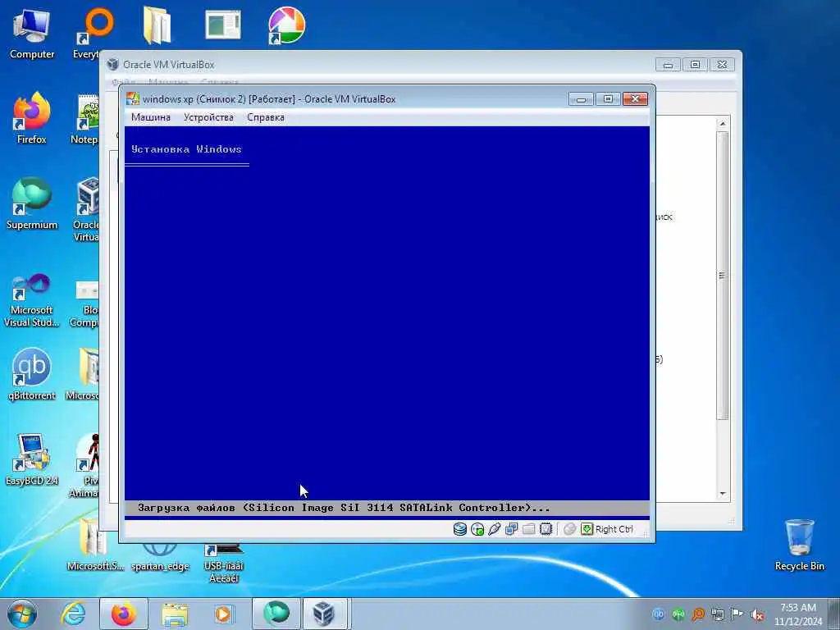Select the colorful Picasa shortcut on desktop
Viewport: 840px width, 630px height.
[286, 25]
